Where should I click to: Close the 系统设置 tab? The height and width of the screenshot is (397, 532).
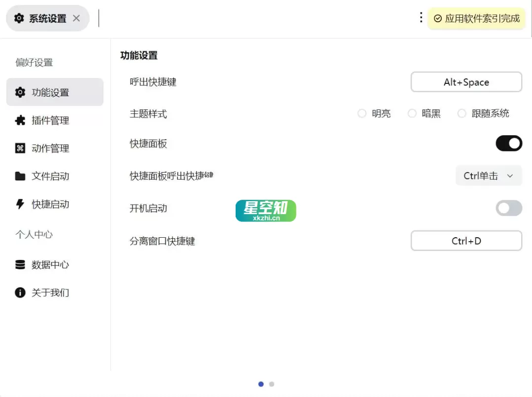click(76, 18)
